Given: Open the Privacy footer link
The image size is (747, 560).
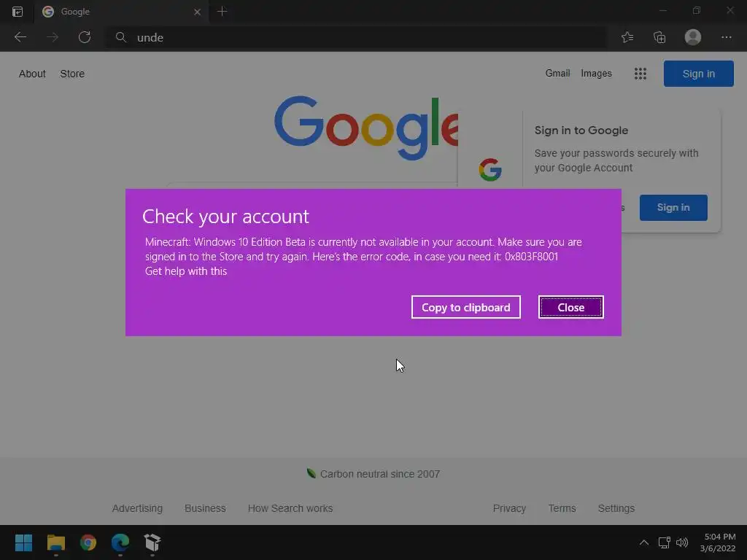Looking at the screenshot, I should tap(509, 508).
